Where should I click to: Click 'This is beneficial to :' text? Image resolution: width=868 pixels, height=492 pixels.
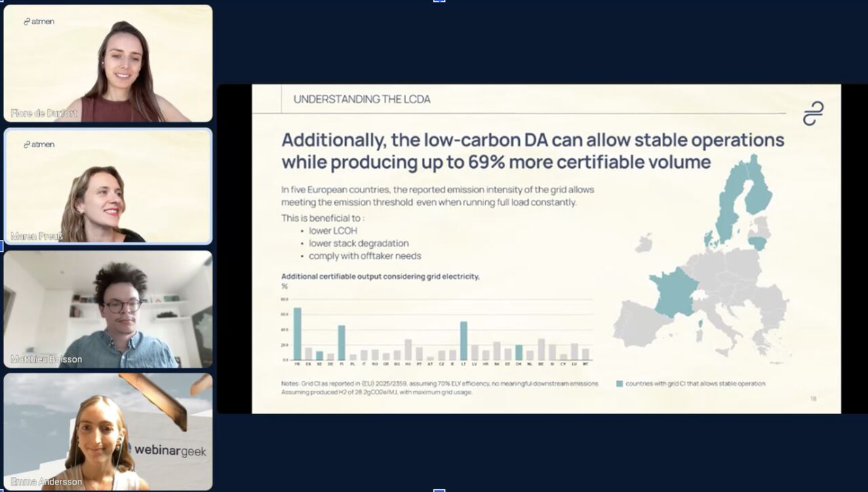(323, 218)
